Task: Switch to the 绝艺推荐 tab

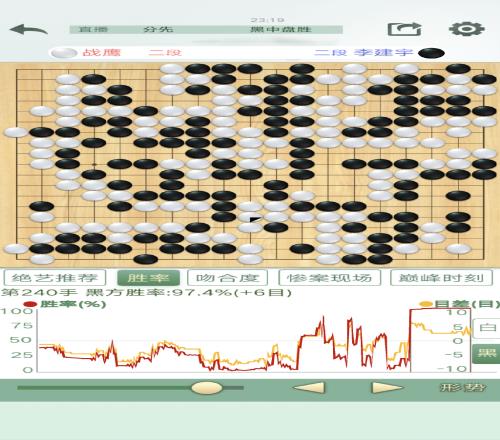Action: (x=55, y=277)
